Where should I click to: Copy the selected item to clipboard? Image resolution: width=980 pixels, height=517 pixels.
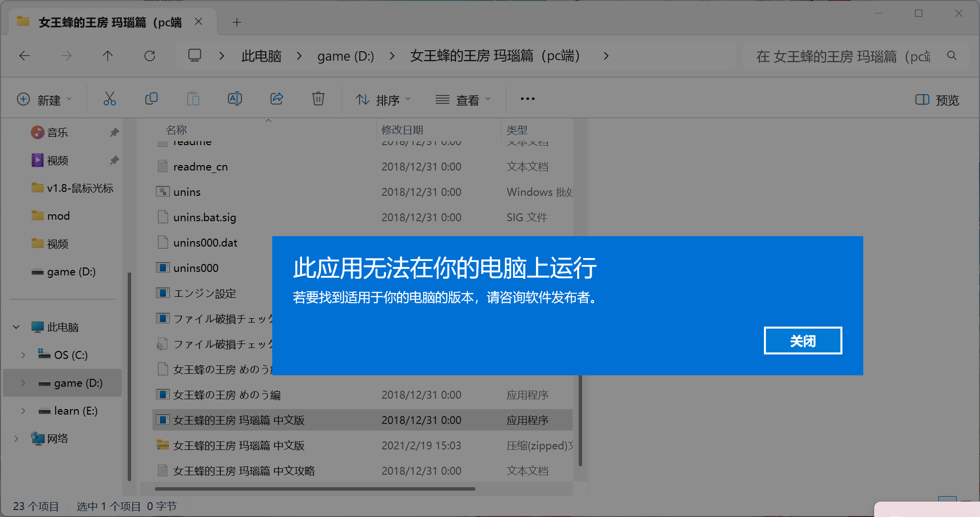click(151, 99)
